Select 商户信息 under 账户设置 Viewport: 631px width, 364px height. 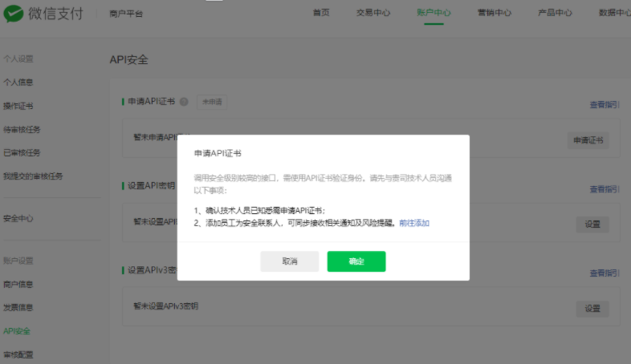pos(18,285)
